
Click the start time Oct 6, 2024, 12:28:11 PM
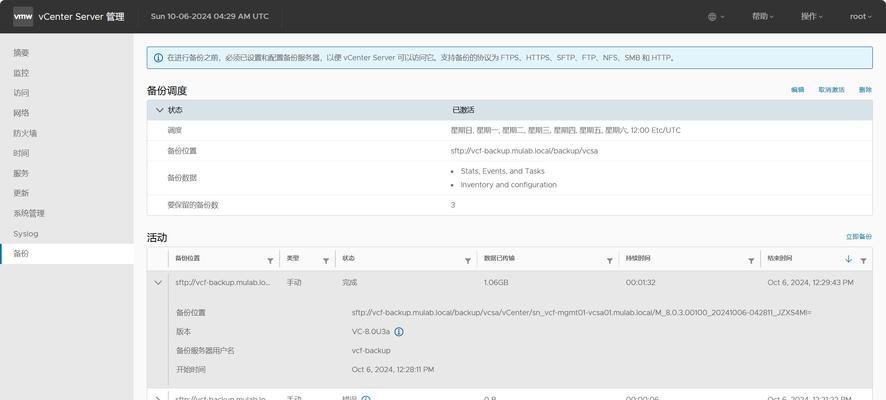pos(393,369)
